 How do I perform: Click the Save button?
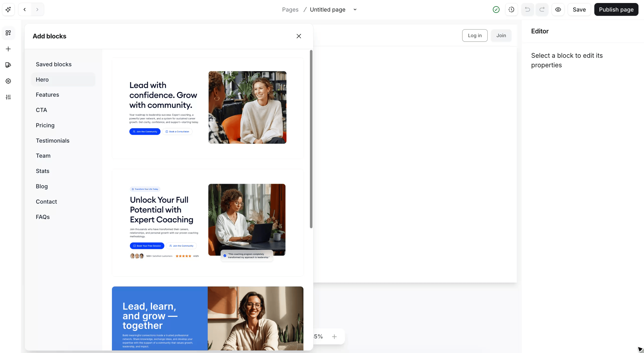point(579,10)
